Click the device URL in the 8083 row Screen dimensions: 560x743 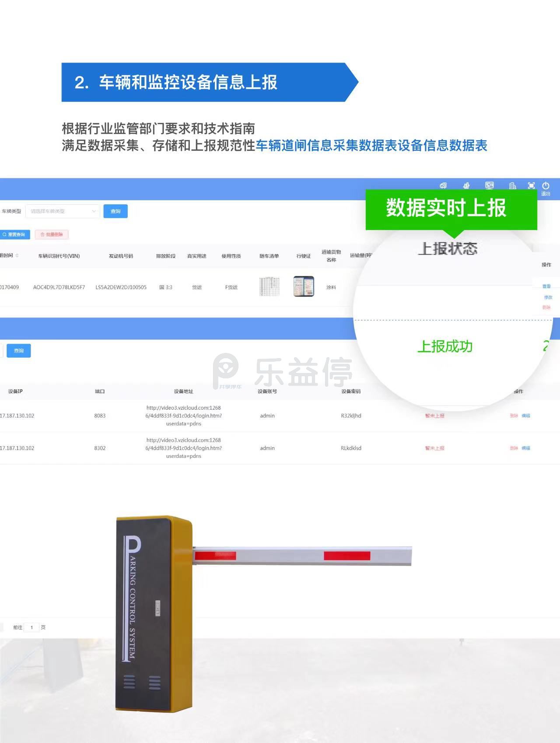pos(184,415)
